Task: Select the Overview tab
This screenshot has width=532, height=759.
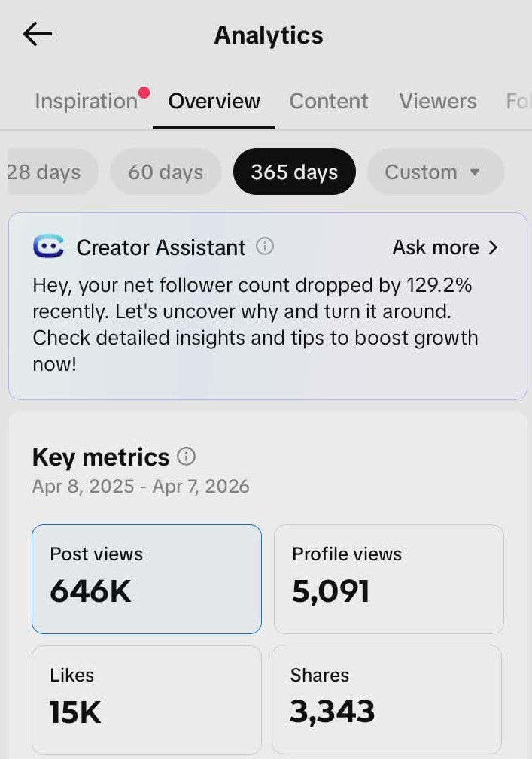Action: tap(214, 102)
